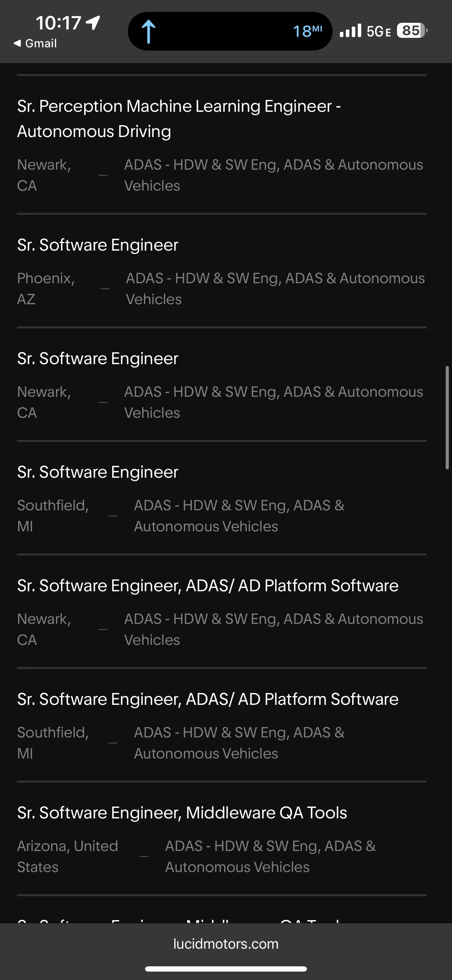Image resolution: width=452 pixels, height=980 pixels.
Task: Tap the 5G E network indicator
Action: pyautogui.click(x=378, y=31)
